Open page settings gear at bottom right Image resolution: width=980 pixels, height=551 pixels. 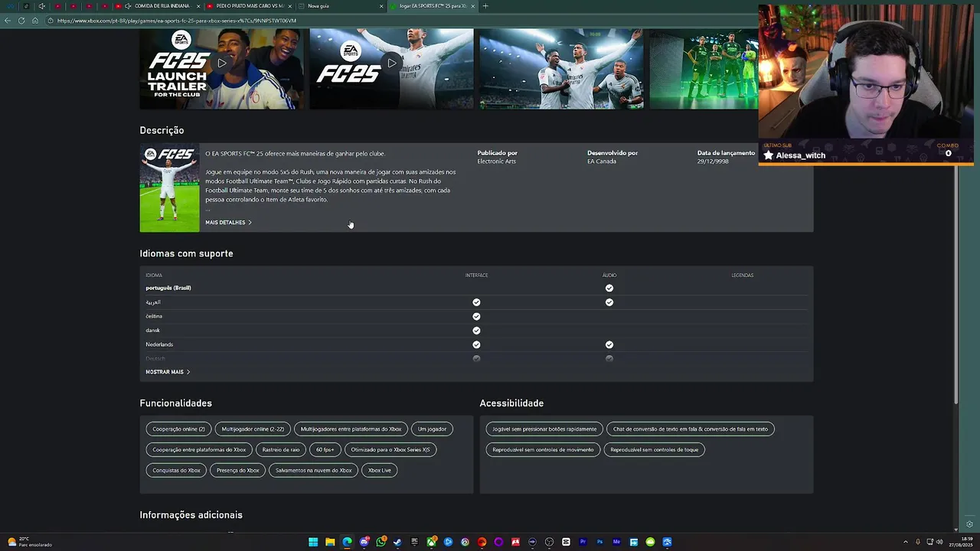969,524
